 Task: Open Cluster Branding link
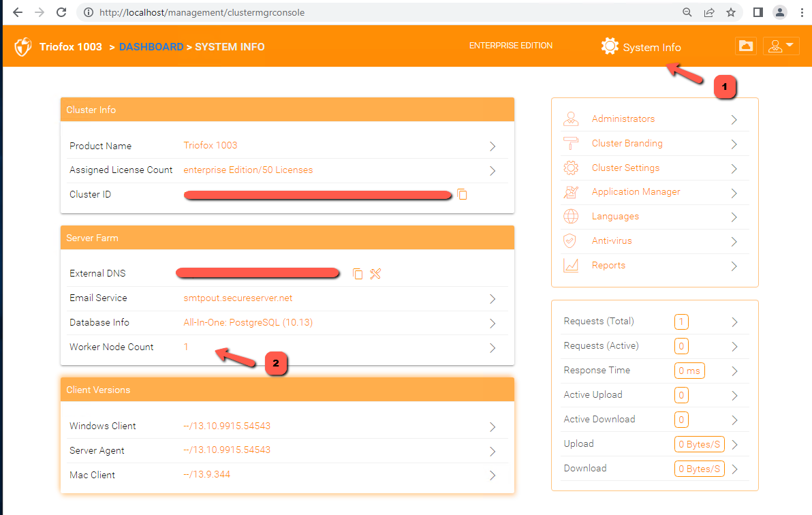[627, 143]
